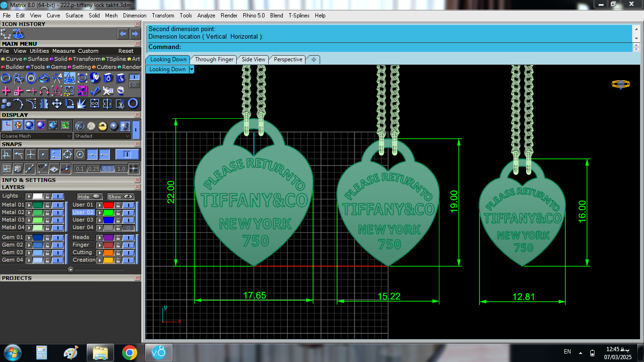Viewport: 644px width, 362px height.
Task: Expand the Metal 02 layer arrow
Action: click(29, 213)
